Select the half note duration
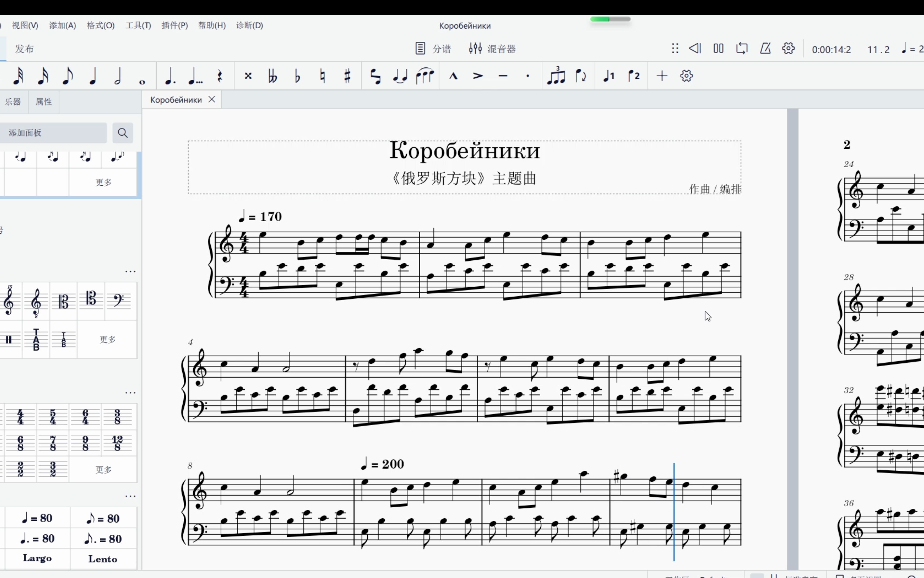The image size is (924, 578). pyautogui.click(x=118, y=76)
